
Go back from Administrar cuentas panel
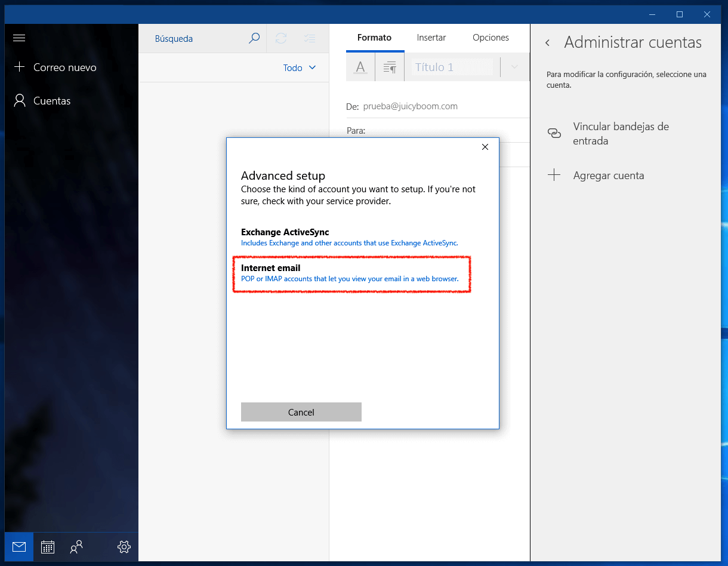click(x=547, y=43)
